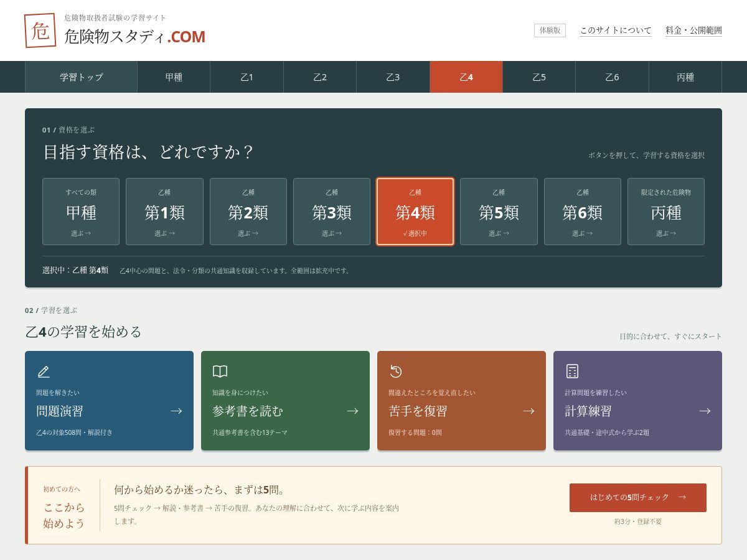Screen dimensions: 747x560
Task: Click the 選択中：乙種 第4類 status text
Action: (x=75, y=271)
